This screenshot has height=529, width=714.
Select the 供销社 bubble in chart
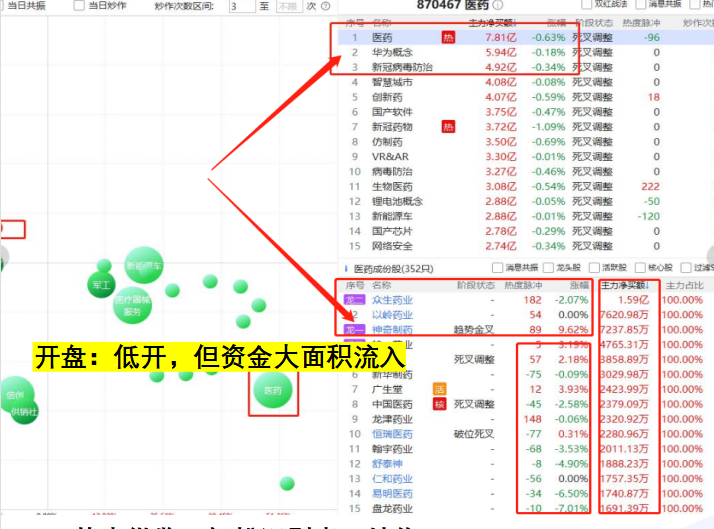(25, 412)
